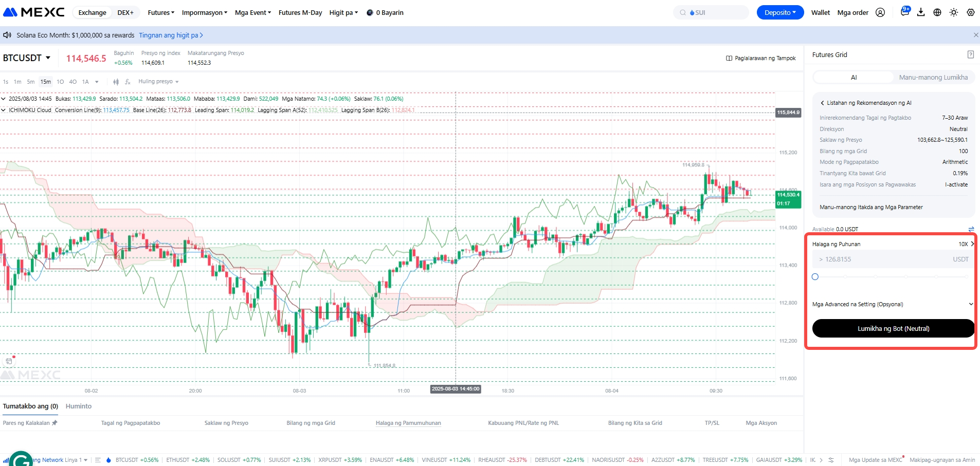Open the BTCUSDT pair dropdown
980x466 pixels.
click(x=27, y=58)
